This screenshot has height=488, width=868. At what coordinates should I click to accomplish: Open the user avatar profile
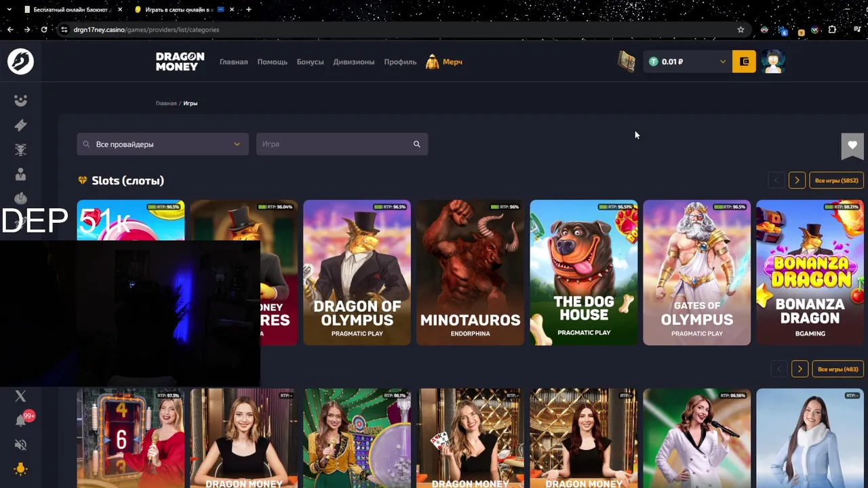click(773, 62)
